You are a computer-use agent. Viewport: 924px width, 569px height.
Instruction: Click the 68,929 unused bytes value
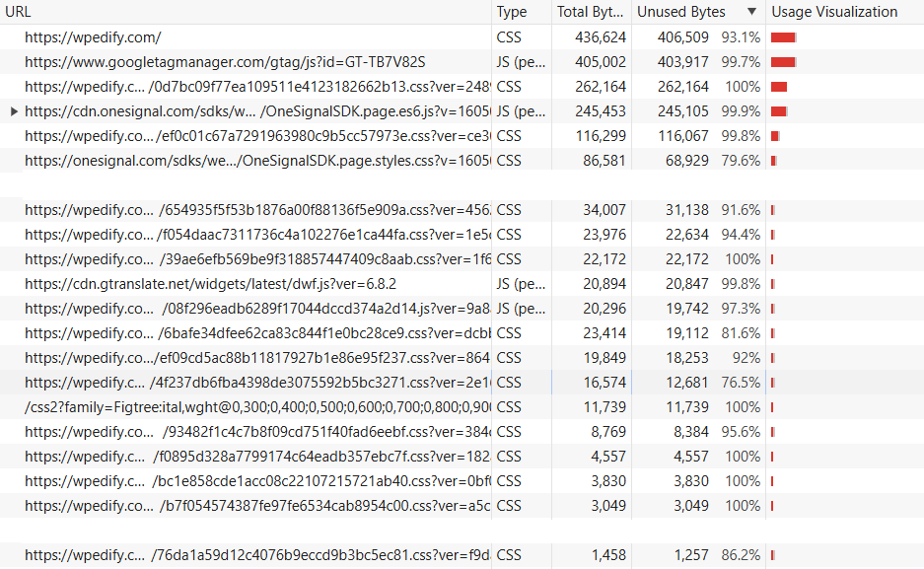pos(686,161)
